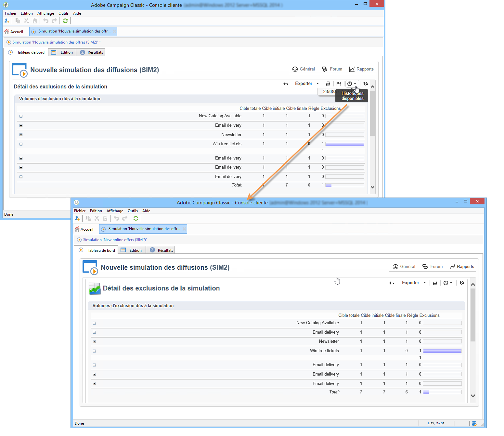Open the Exporter dropdown in back window
504x436 pixels.
point(307,84)
